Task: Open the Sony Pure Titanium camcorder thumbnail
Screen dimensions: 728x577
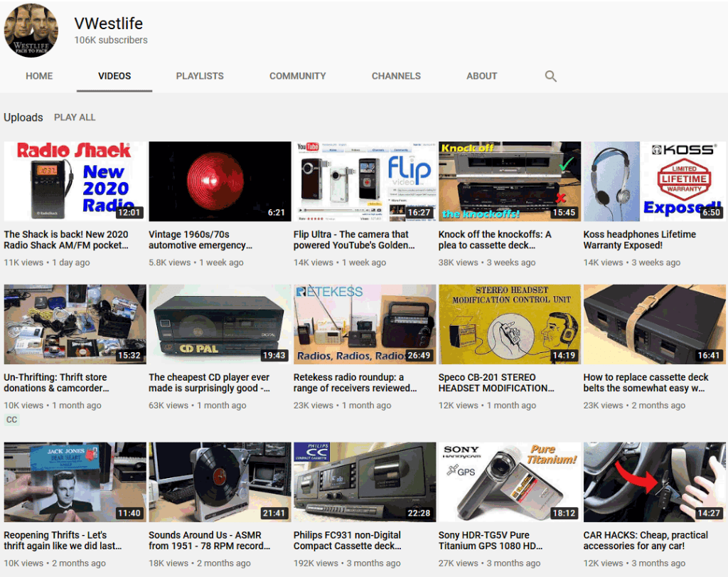Action: pos(510,482)
